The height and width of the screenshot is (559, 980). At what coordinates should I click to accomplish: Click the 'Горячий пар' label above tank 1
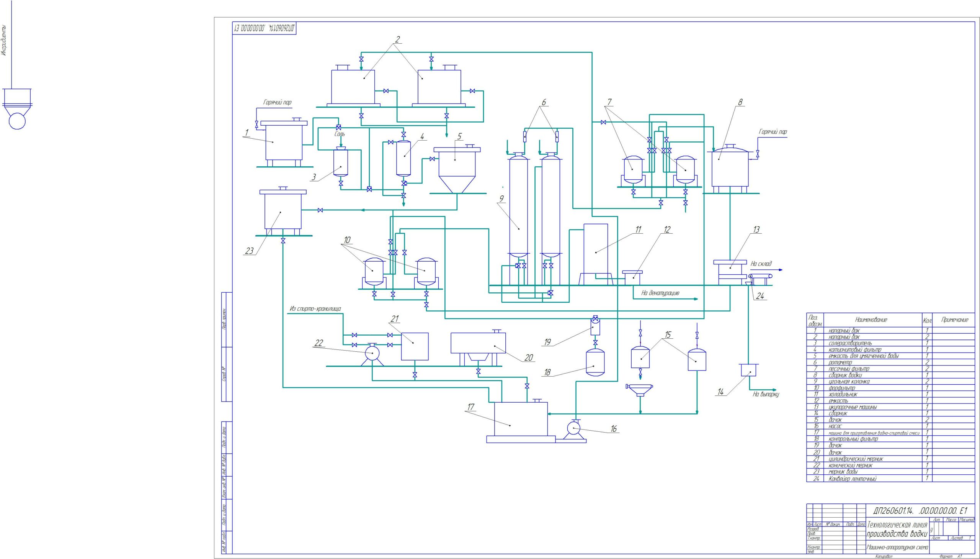pos(277,103)
